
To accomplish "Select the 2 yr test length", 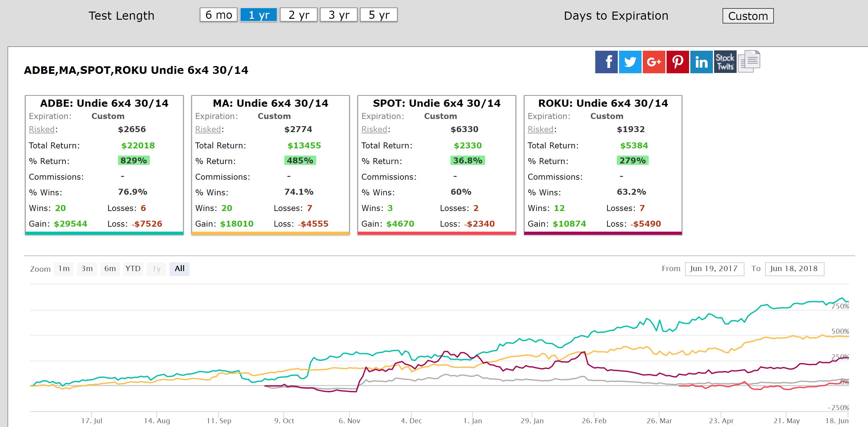I will point(298,15).
